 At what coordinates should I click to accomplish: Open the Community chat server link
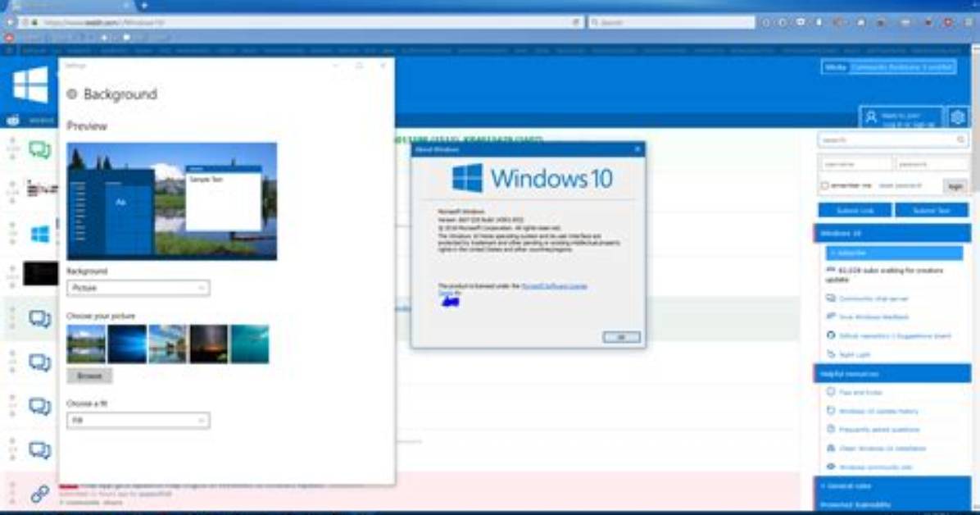tap(873, 299)
